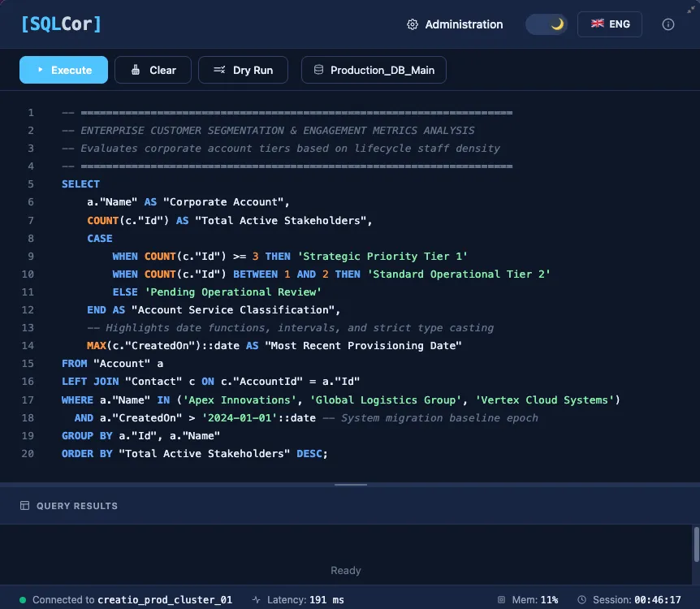The image size is (700, 609).
Task: Click 'Vertex Cloud Systems' string
Action: tap(545, 400)
